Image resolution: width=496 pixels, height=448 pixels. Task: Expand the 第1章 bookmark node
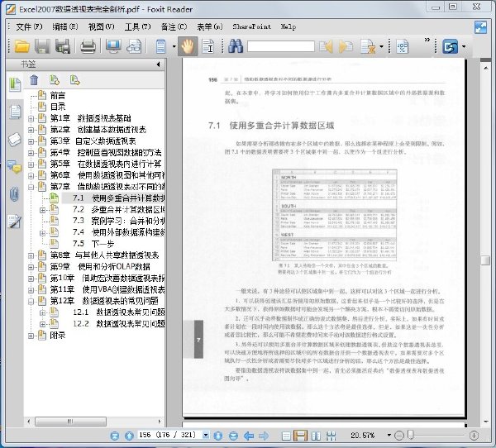(x=31, y=119)
